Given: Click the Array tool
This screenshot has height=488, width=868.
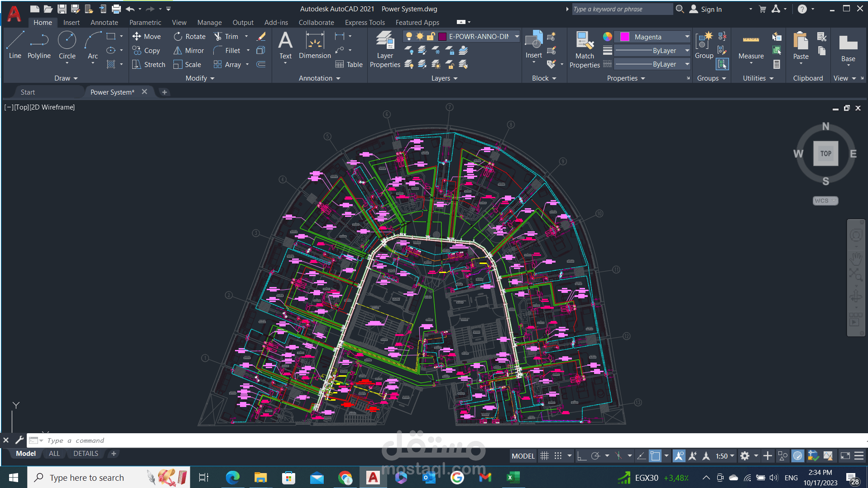Looking at the screenshot, I should pyautogui.click(x=227, y=65).
